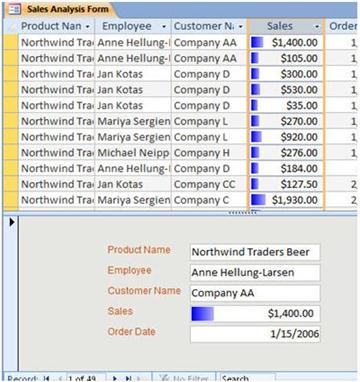Go to the last record in navigation bar
Screen dimensions: 360x382
(128, 378)
